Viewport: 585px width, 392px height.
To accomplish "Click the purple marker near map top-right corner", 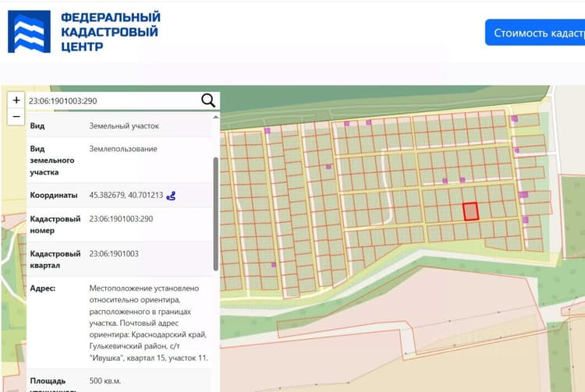I will (514, 118).
